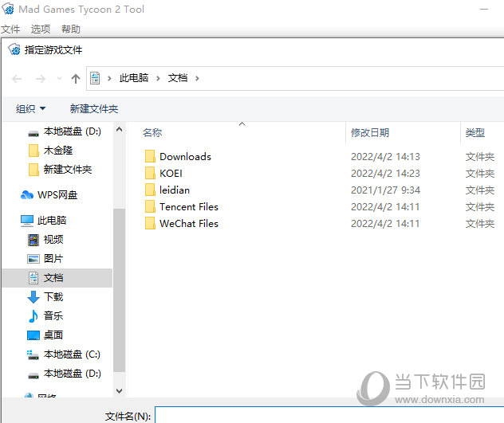
Task: Click the 音乐 note icon
Action: [33, 316]
